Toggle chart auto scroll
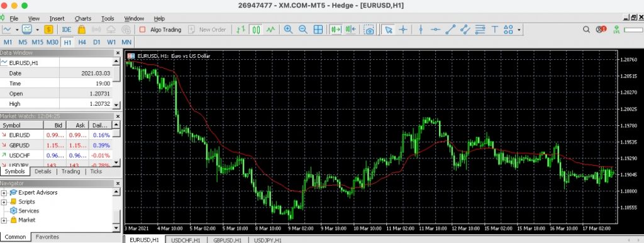The image size is (644, 243). tap(336, 30)
